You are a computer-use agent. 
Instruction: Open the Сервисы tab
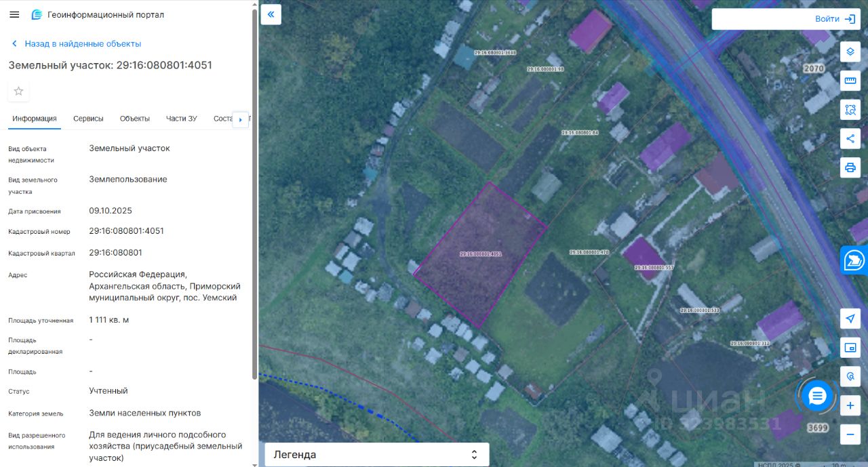click(x=88, y=119)
